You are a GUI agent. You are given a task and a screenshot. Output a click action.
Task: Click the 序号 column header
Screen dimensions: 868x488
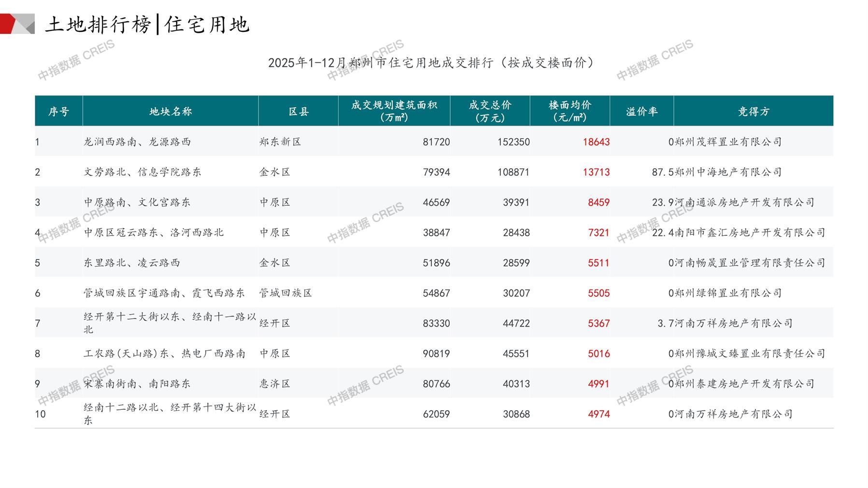58,112
